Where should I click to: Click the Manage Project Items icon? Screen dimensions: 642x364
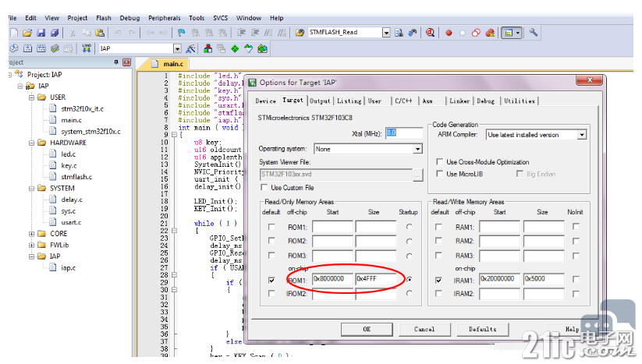point(208,48)
